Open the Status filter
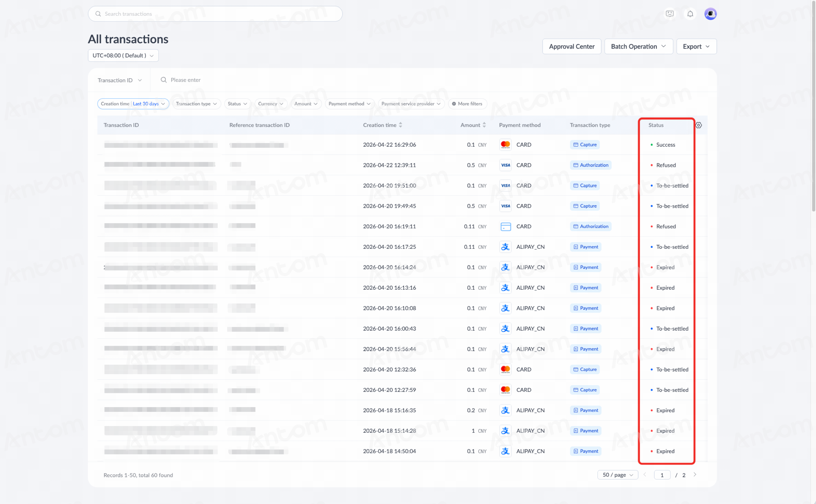816x504 pixels. tap(237, 104)
